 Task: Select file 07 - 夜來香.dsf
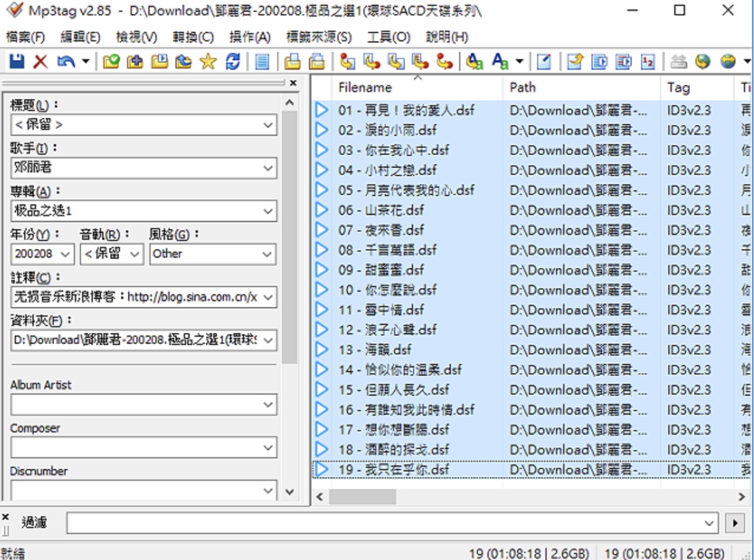pyautogui.click(x=381, y=230)
